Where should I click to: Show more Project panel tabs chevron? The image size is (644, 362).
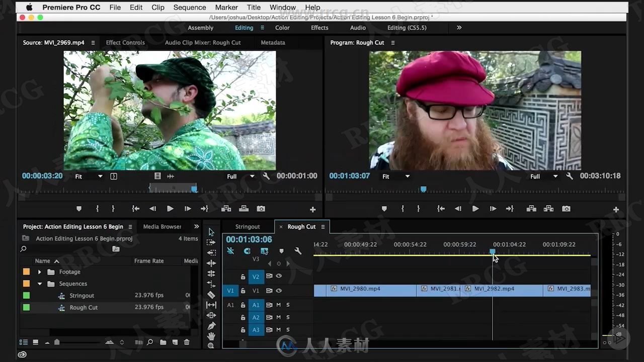point(196,227)
